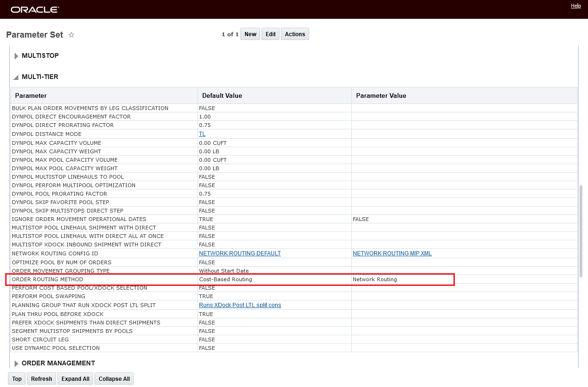Open the Actions menu
Image resolution: width=588 pixels, height=387 pixels.
tap(295, 34)
